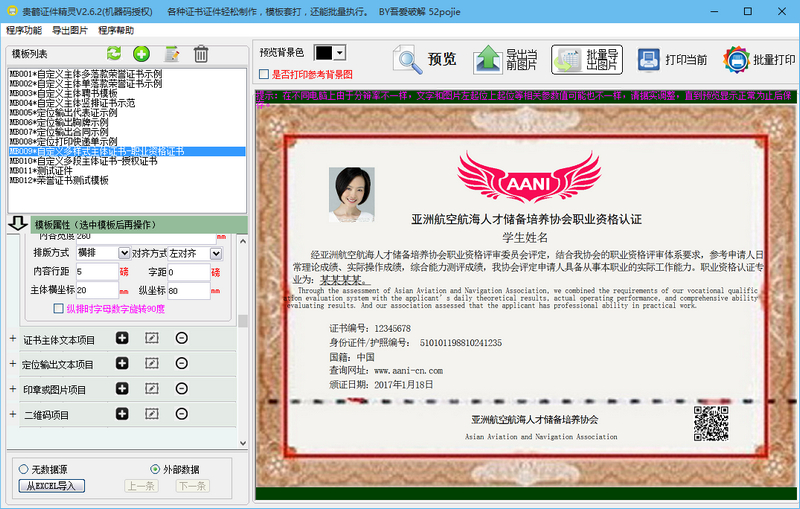The height and width of the screenshot is (509, 800).
Task: Delete template using the trash icon
Action: pyautogui.click(x=201, y=54)
